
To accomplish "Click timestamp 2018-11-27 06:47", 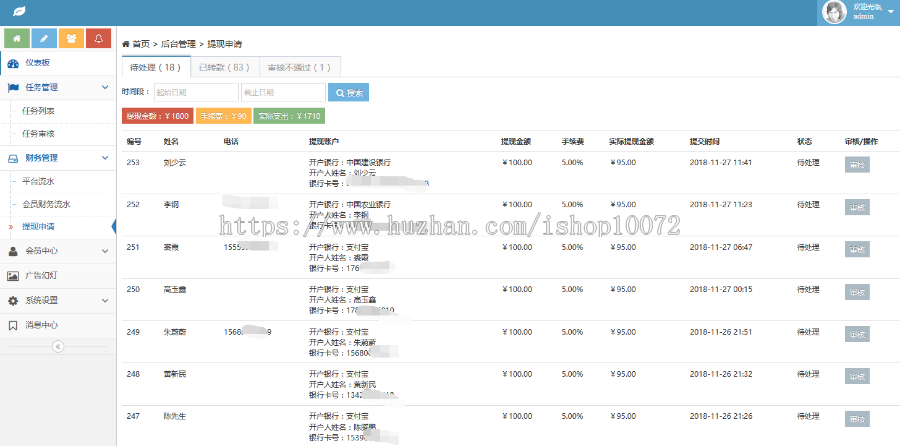I will point(721,247).
